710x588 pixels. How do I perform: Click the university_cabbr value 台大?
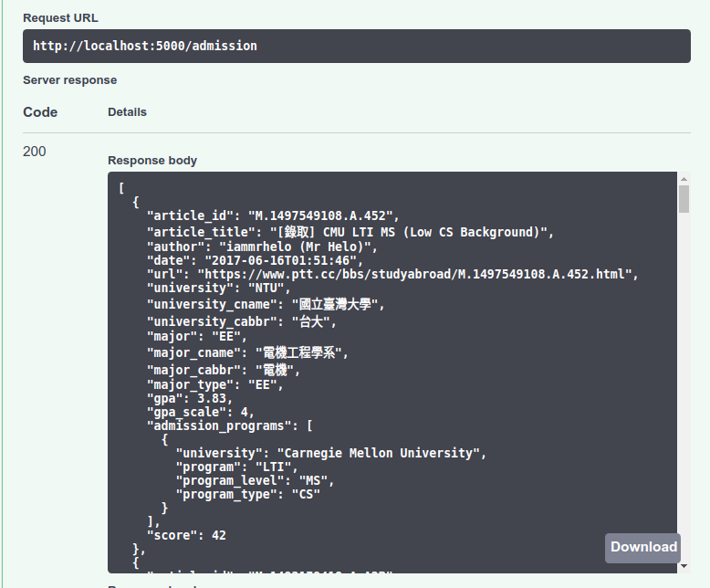pyautogui.click(x=311, y=321)
